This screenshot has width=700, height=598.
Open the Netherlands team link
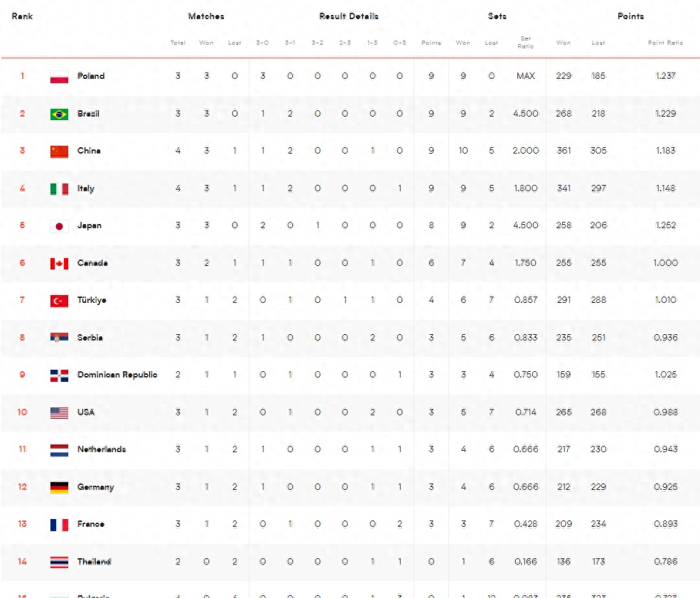(101, 449)
